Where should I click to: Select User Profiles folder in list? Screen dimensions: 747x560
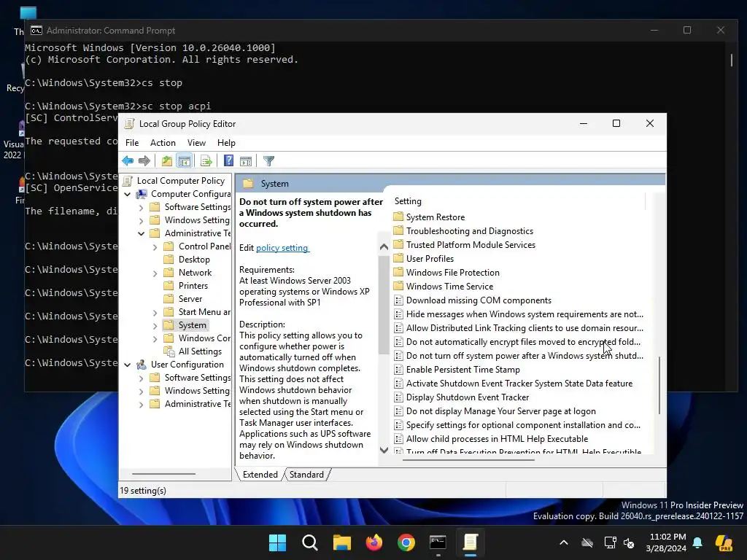430,259
